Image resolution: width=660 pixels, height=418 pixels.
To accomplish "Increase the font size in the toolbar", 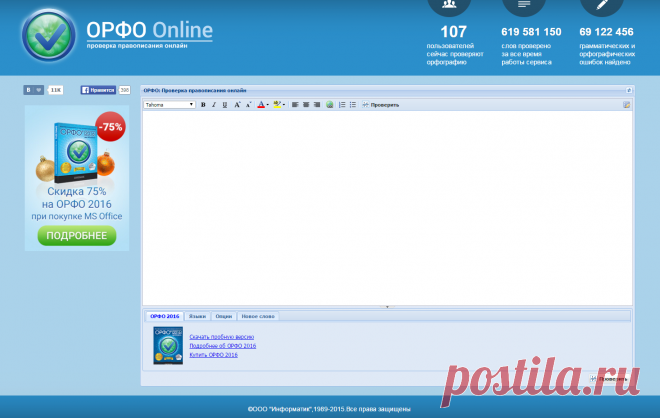I will [x=237, y=104].
